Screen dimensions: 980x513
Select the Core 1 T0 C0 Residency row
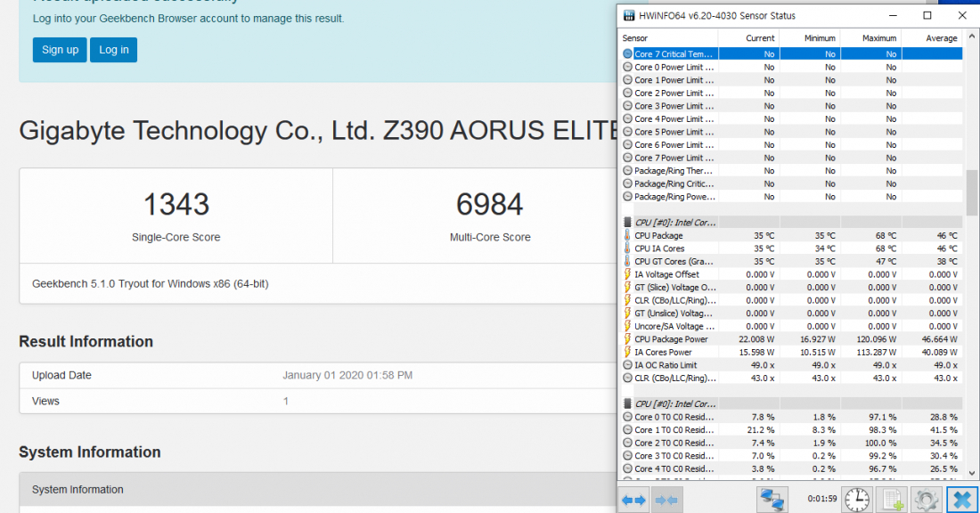tap(791, 430)
